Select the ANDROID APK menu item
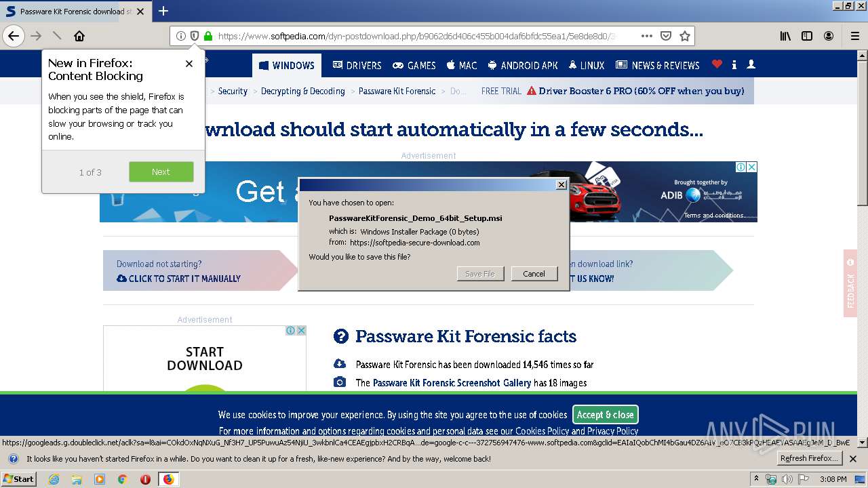Image resolution: width=868 pixels, height=488 pixels. pyautogui.click(x=522, y=65)
